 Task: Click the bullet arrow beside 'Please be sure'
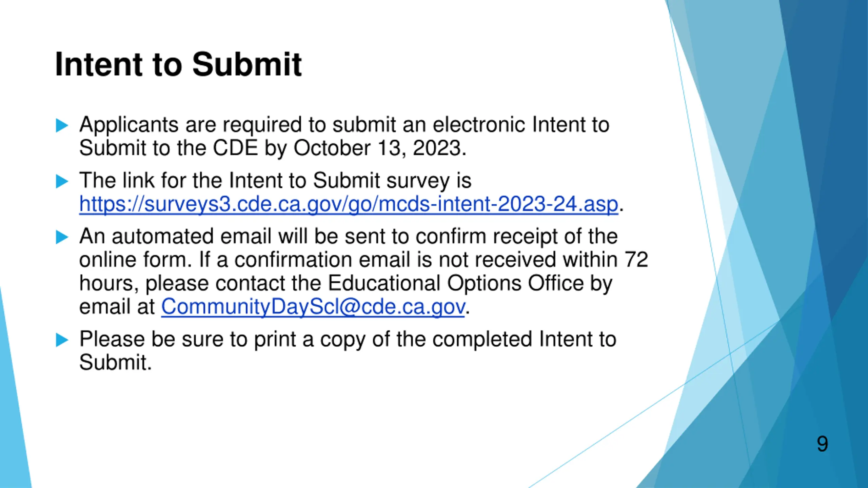click(x=62, y=340)
